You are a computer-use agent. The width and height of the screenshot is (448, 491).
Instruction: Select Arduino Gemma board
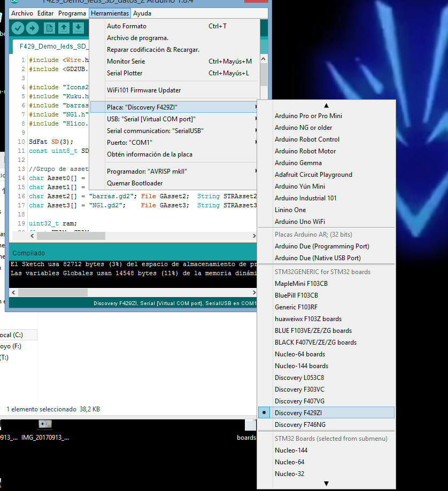tap(326, 163)
